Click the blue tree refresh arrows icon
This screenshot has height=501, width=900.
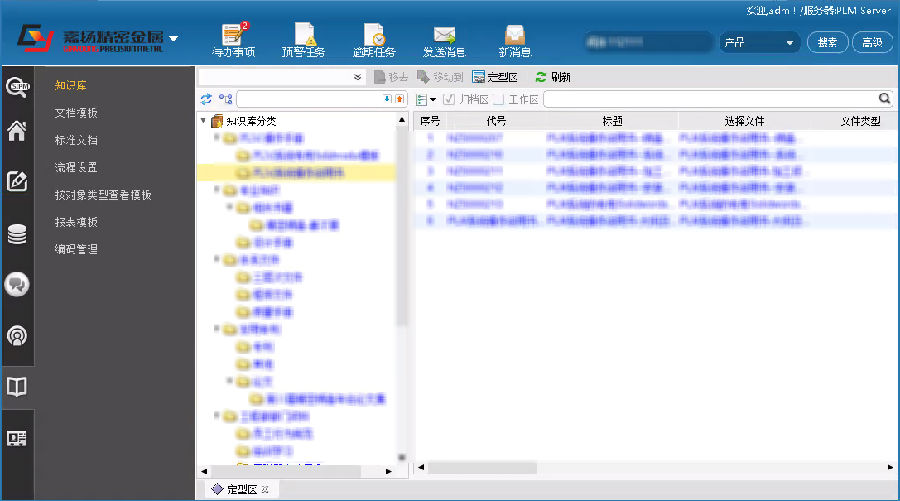tap(206, 99)
